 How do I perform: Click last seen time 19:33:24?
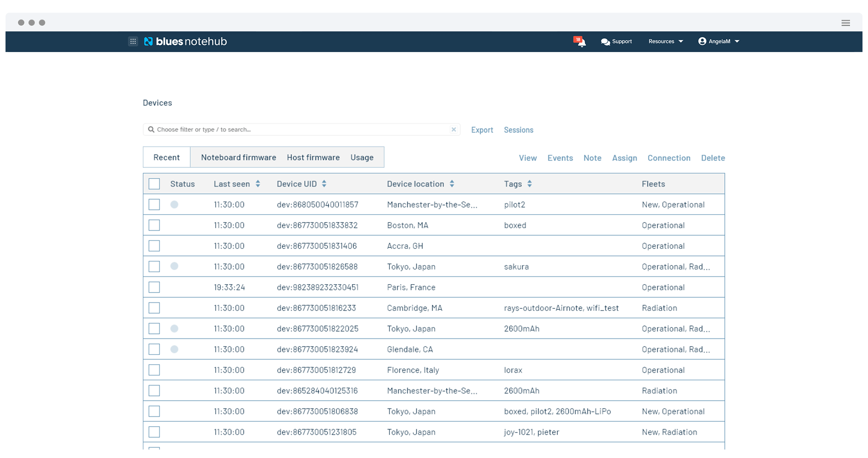[229, 287]
